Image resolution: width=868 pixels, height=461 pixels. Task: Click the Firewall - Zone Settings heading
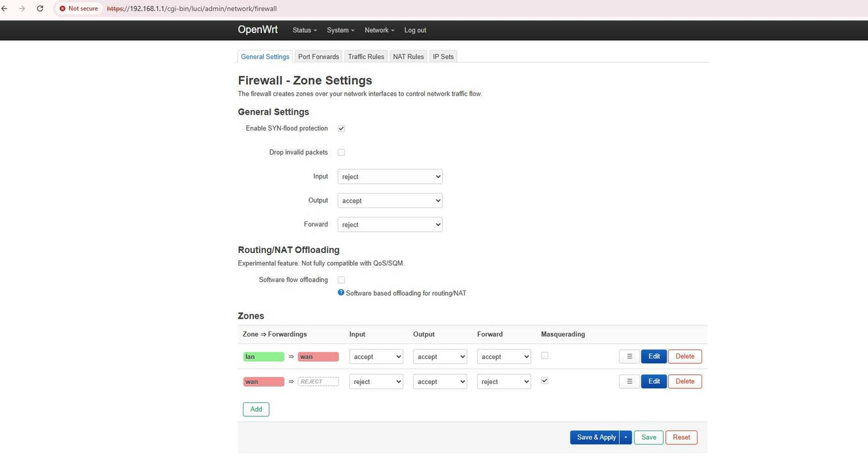[x=305, y=80]
